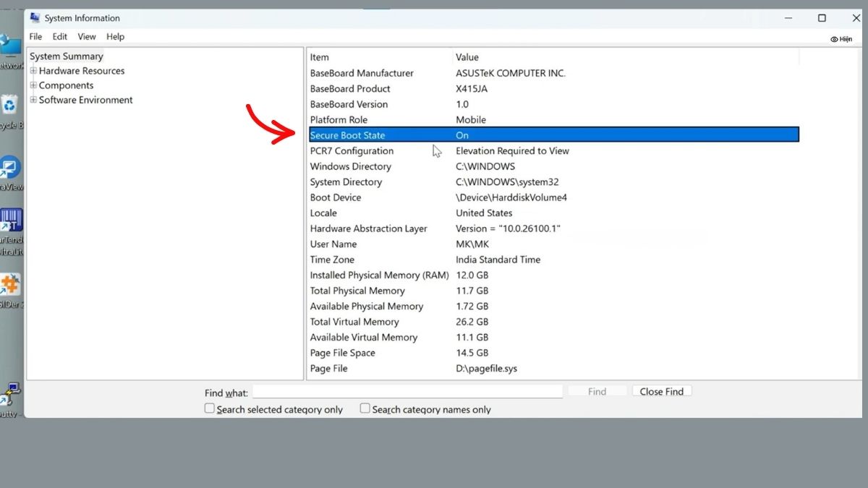Enable Search selected category only checkbox

[210, 408]
